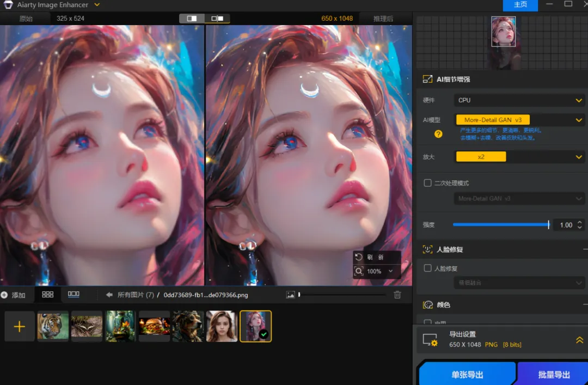The image size is (588, 385).
Task: Click the 650 x 1048 result size label
Action: point(337,19)
